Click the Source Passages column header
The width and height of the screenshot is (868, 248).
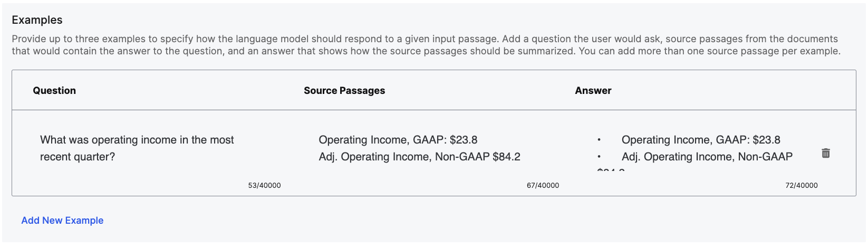[x=344, y=90]
